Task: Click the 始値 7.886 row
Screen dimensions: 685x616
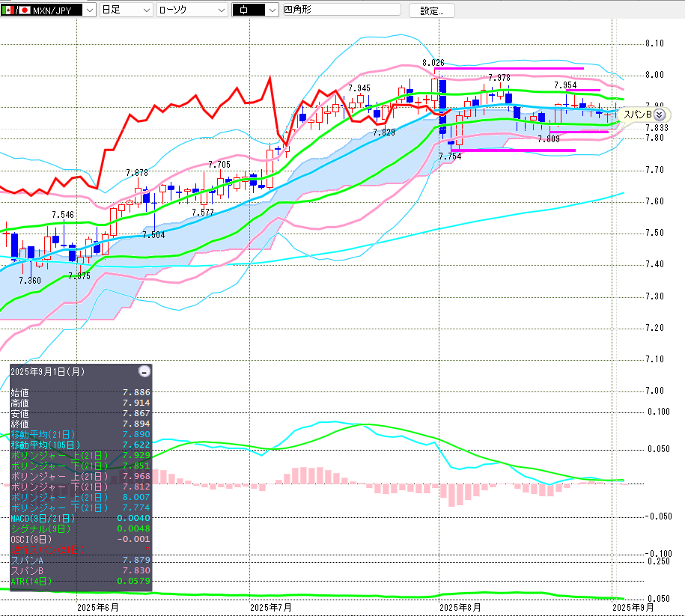Action: [x=80, y=392]
